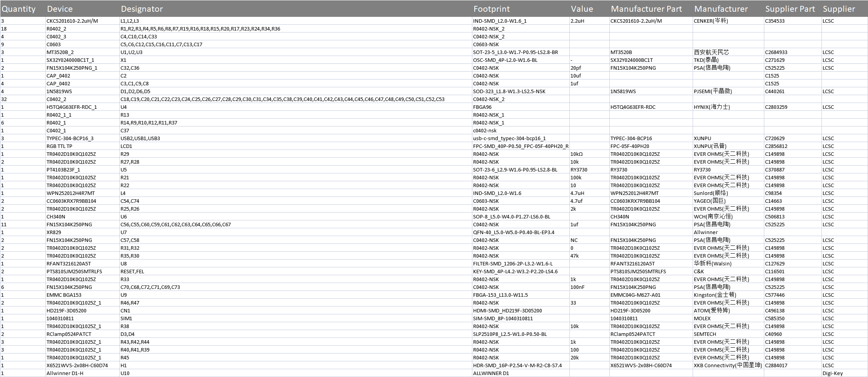Viewport: 868px width, 377px height.
Task: Click designator cell L1,L2,L3
Action: coord(130,21)
